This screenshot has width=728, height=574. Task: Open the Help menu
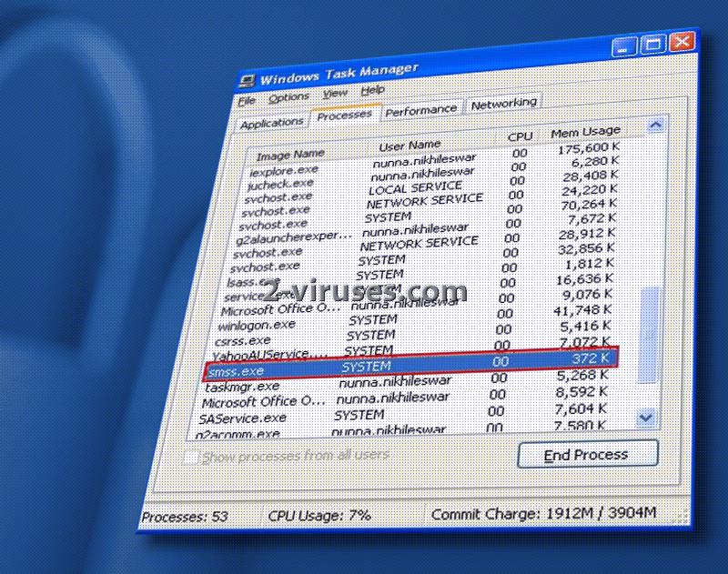373,90
